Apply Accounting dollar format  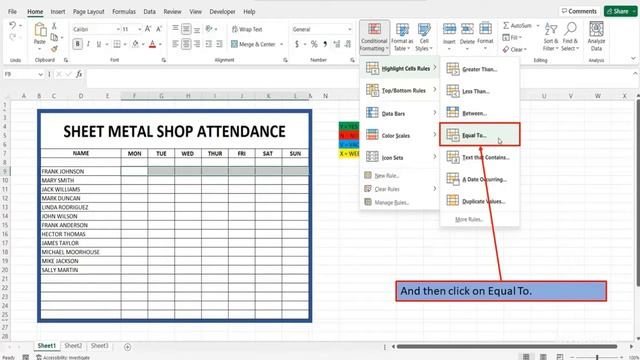297,44
